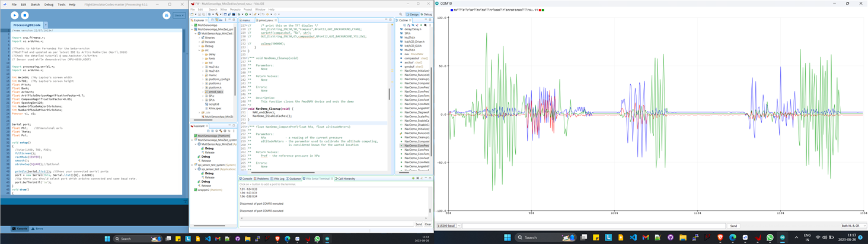Switch to the Design perspective in Vitis
The image size is (868, 244).
coord(413,14)
